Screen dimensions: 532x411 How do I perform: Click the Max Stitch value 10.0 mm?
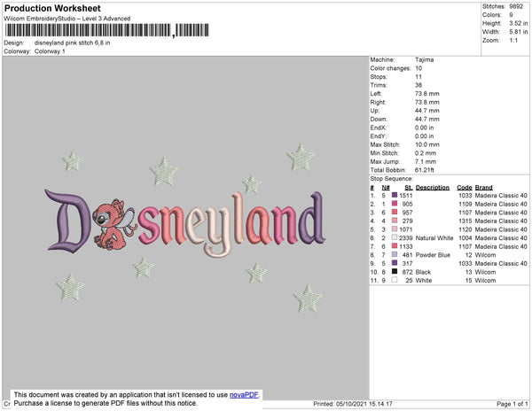point(427,144)
